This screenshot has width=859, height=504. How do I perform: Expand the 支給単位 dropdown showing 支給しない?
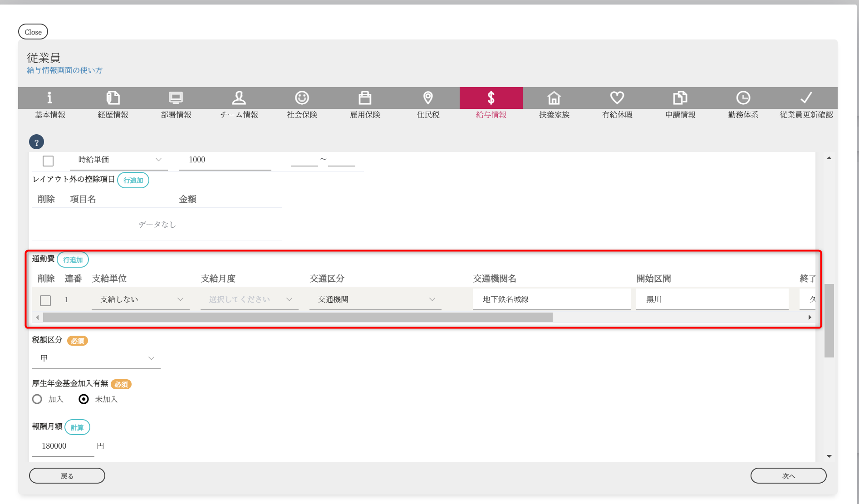tap(141, 299)
